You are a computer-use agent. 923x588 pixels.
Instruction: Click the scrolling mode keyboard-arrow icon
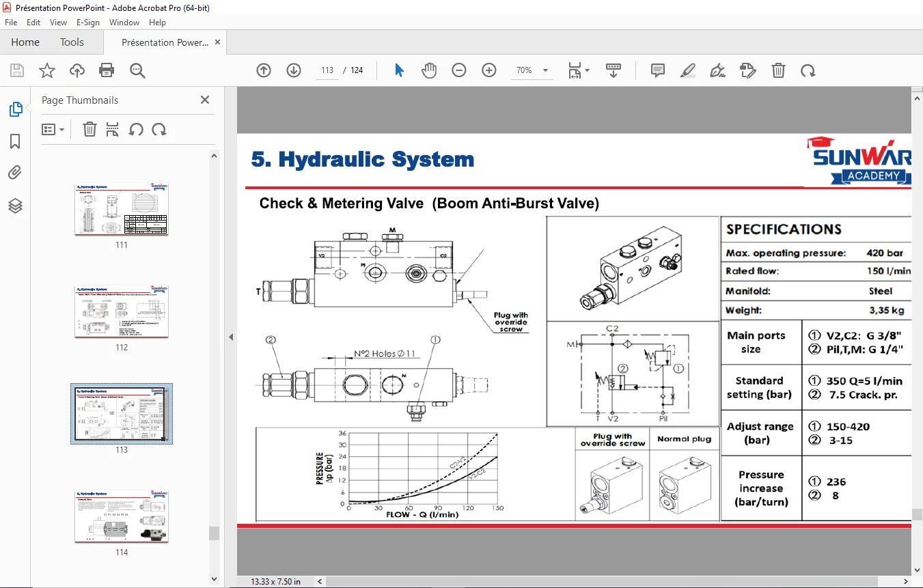tap(613, 70)
